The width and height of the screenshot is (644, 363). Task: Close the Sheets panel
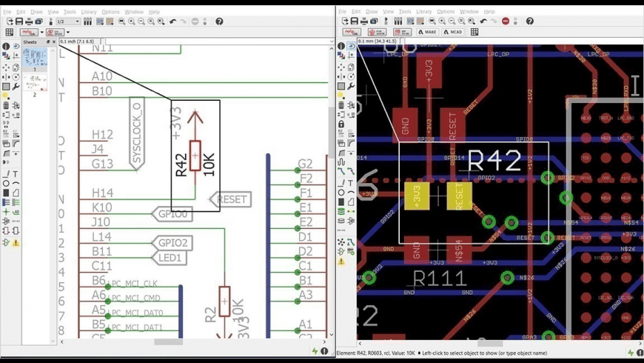[53, 42]
